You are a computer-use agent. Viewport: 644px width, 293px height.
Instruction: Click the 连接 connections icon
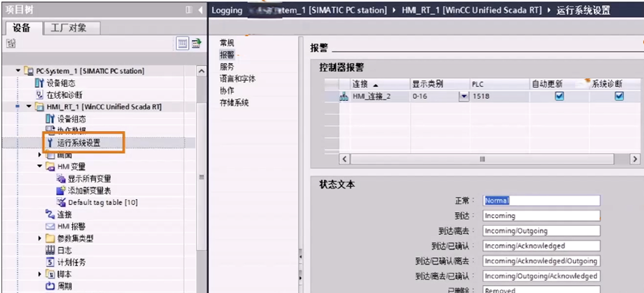(x=50, y=214)
